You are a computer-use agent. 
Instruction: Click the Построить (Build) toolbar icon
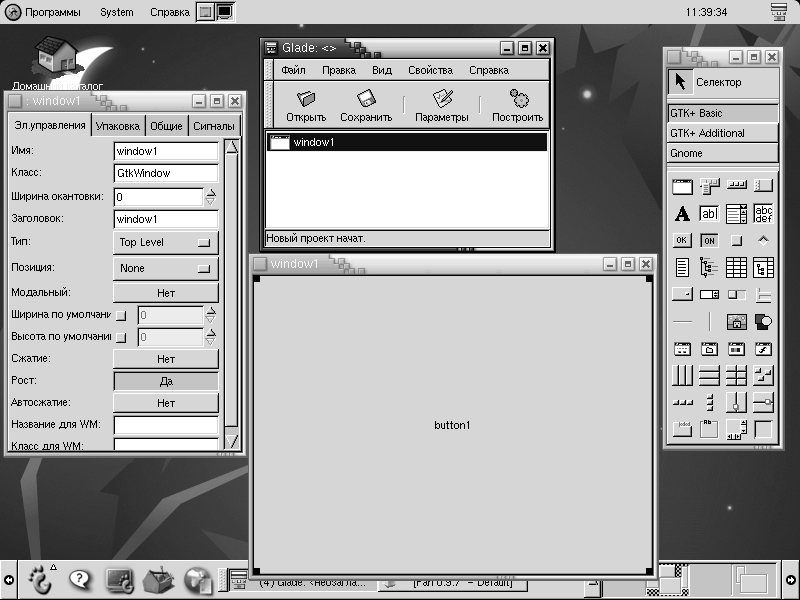pos(517,104)
